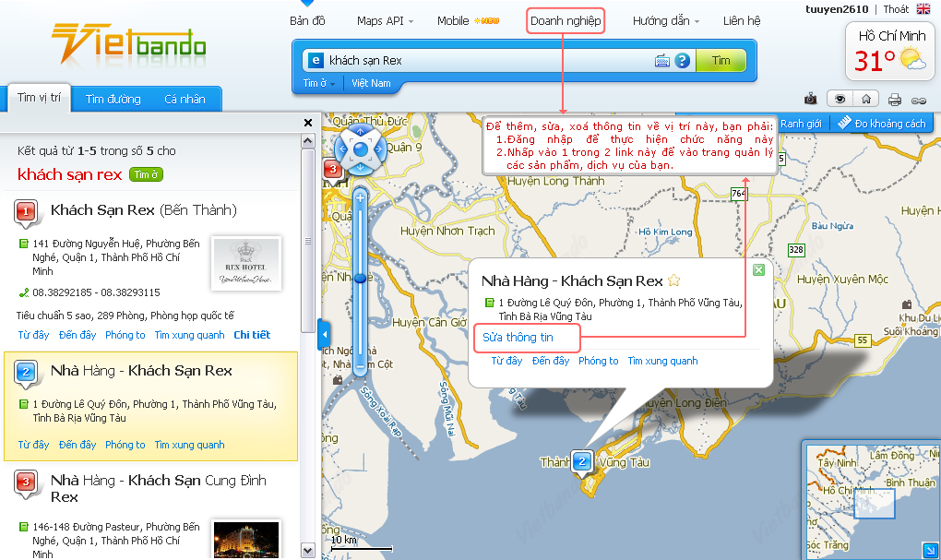This screenshot has width=941, height=560.
Task: Get the map link via chain icon
Action: (x=919, y=101)
